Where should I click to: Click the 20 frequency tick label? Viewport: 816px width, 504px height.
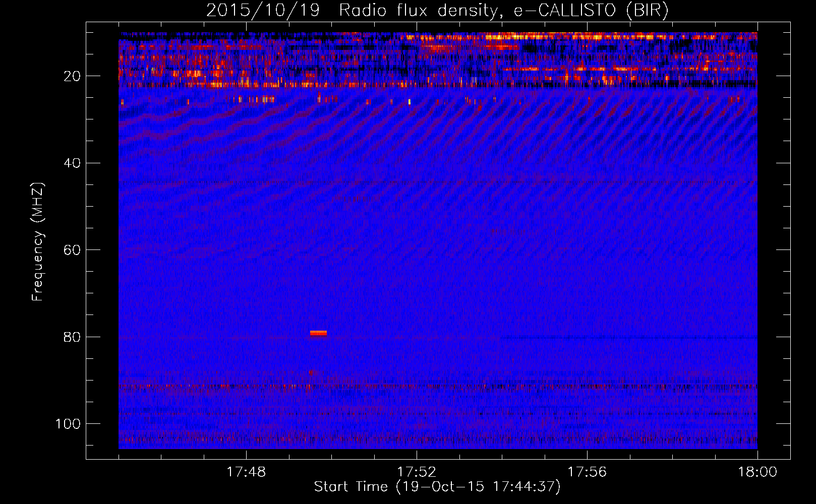(72, 76)
